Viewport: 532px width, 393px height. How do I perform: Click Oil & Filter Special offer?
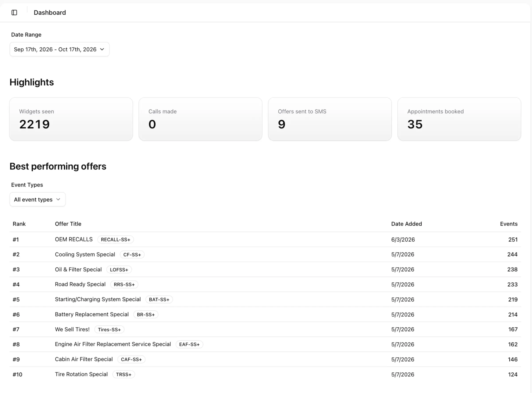tap(78, 269)
